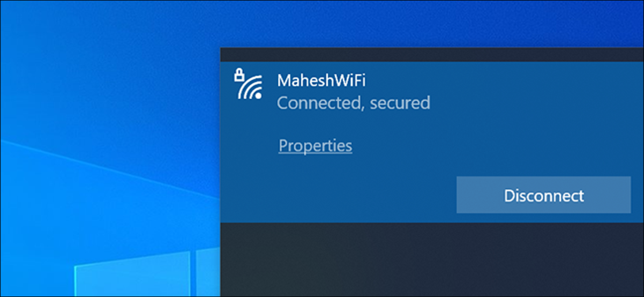
Task: Click tile space above the Disconnect button
Action: pyautogui.click(x=543, y=161)
